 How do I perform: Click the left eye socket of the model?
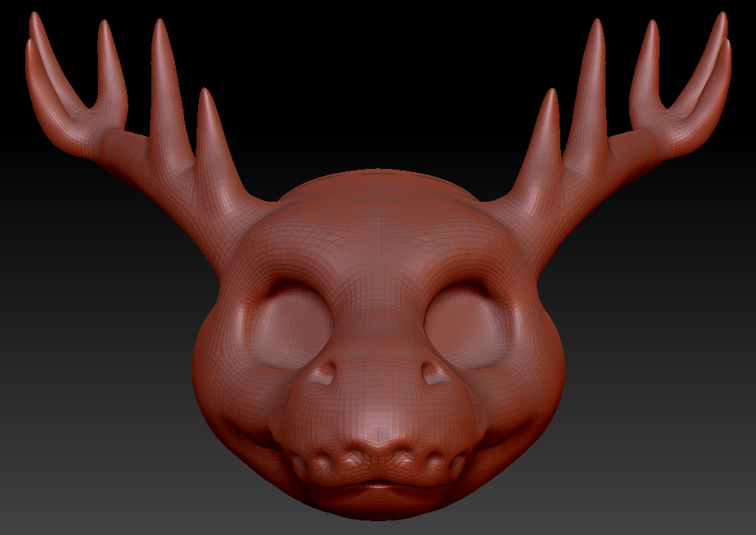click(290, 328)
